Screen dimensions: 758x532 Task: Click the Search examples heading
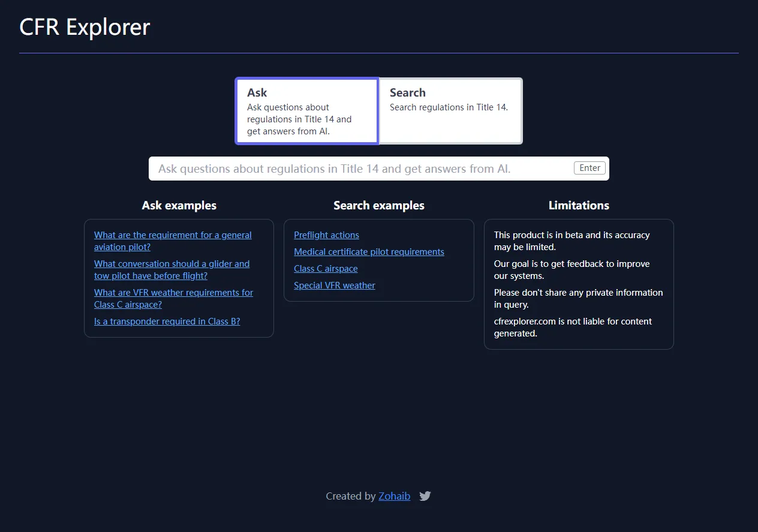pyautogui.click(x=378, y=205)
